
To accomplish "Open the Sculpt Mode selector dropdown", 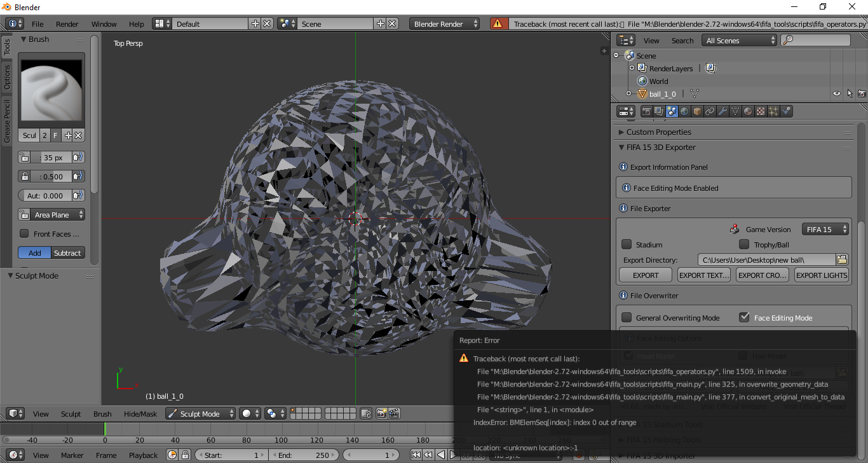I will [200, 413].
